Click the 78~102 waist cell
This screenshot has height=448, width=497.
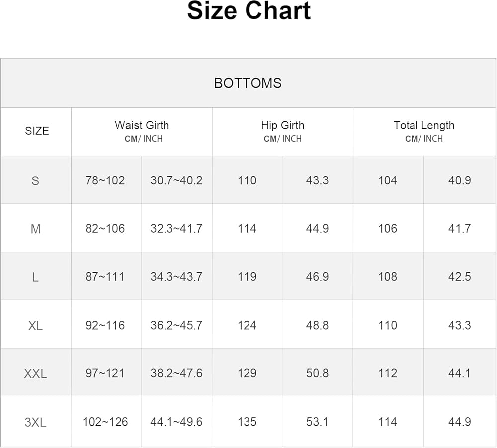point(105,180)
